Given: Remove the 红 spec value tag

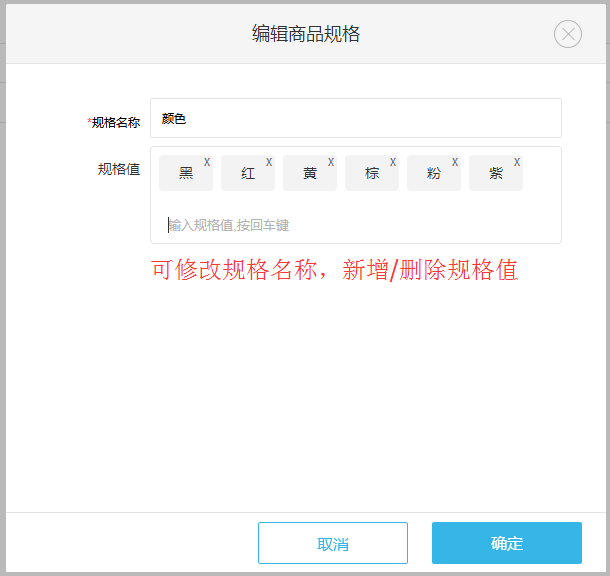Looking at the screenshot, I should [x=269, y=162].
